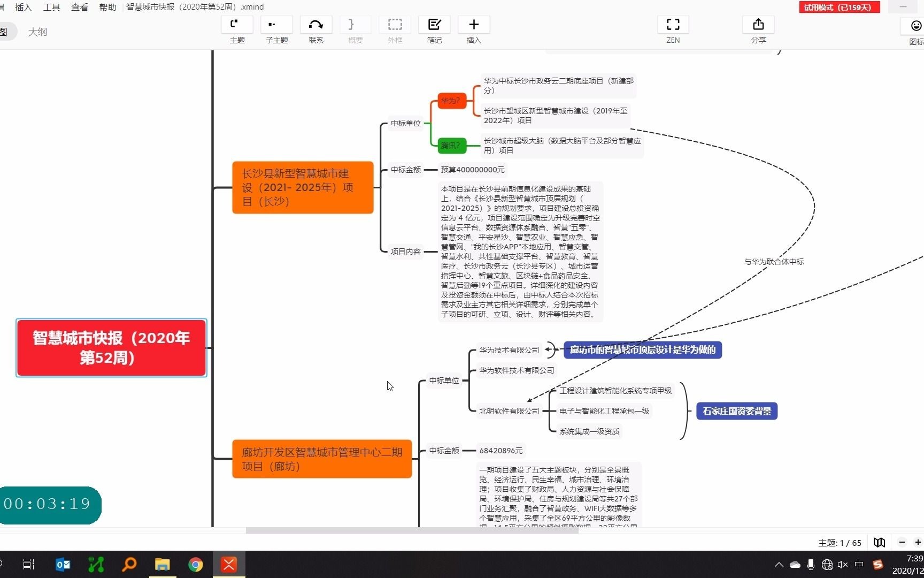Select the green 腾讯? label node
This screenshot has width=924, height=578.
pyautogui.click(x=451, y=146)
